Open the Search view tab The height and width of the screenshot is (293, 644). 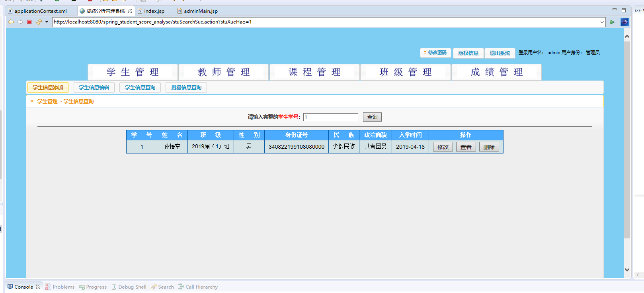(162, 287)
